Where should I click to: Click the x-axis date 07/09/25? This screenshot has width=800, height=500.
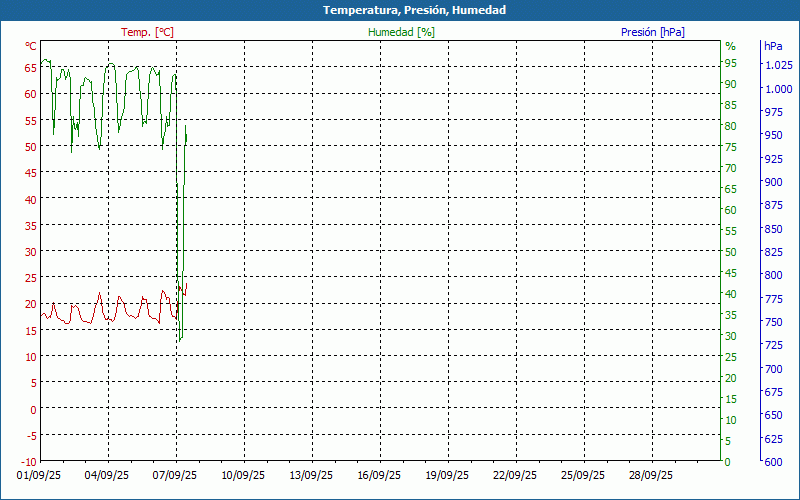(174, 475)
